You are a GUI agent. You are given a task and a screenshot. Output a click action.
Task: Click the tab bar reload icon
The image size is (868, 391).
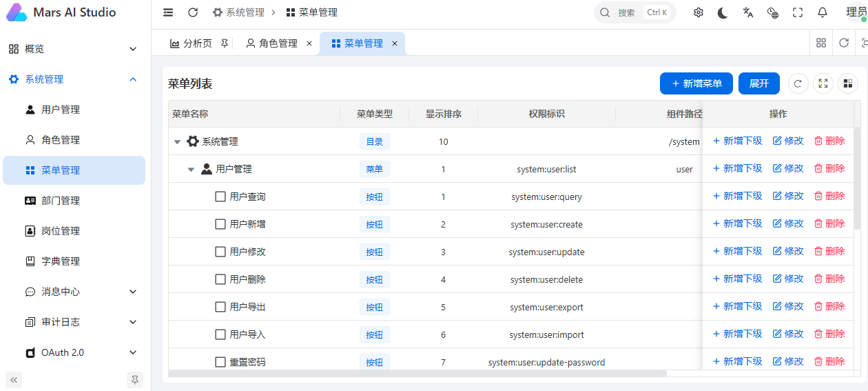point(844,43)
